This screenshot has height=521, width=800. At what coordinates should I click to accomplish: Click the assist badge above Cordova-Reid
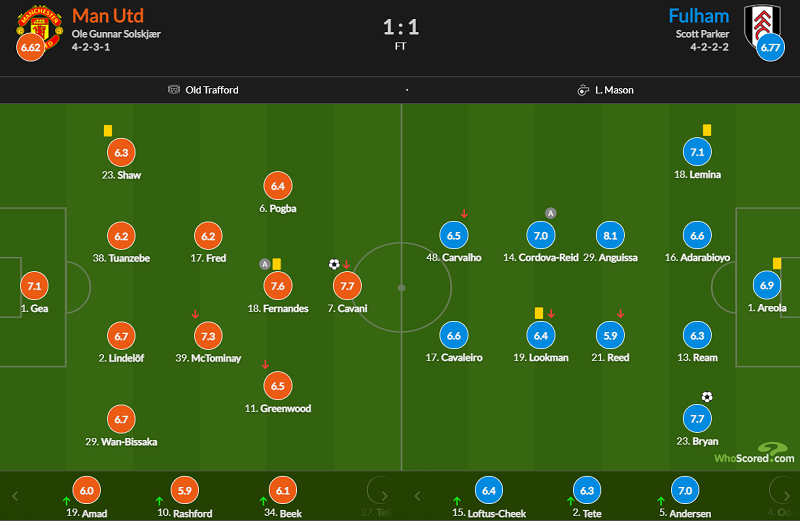coord(551,213)
